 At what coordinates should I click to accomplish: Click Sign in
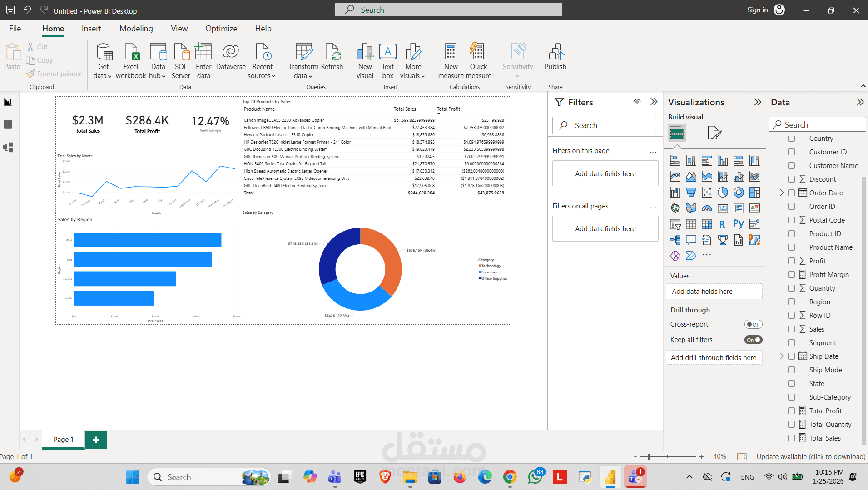[x=766, y=10]
